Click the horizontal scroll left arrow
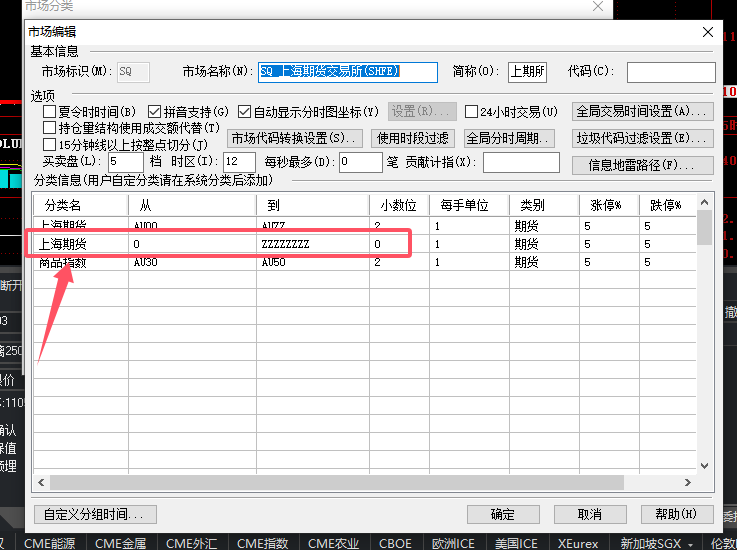Image resolution: width=737 pixels, height=550 pixels. (x=41, y=482)
